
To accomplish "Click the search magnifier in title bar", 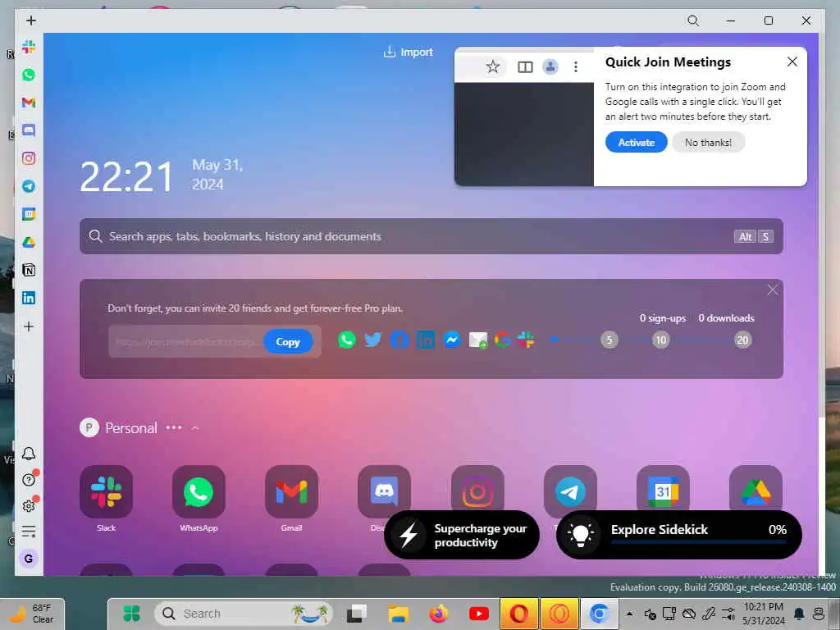I will click(692, 21).
